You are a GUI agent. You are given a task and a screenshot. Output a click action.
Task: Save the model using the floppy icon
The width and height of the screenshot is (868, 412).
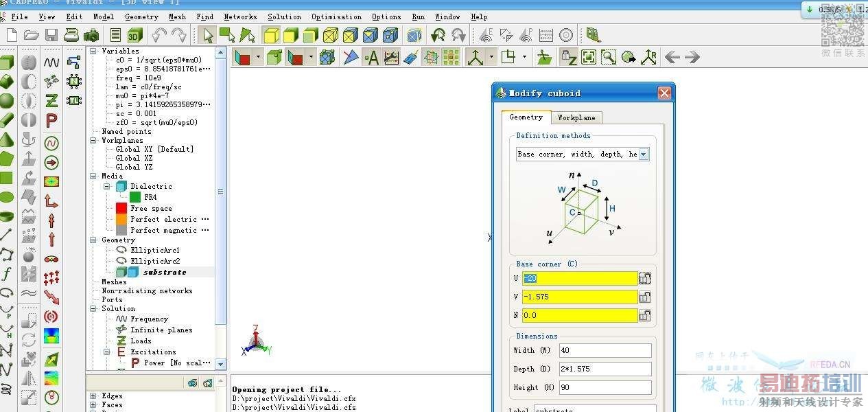pyautogui.click(x=51, y=35)
